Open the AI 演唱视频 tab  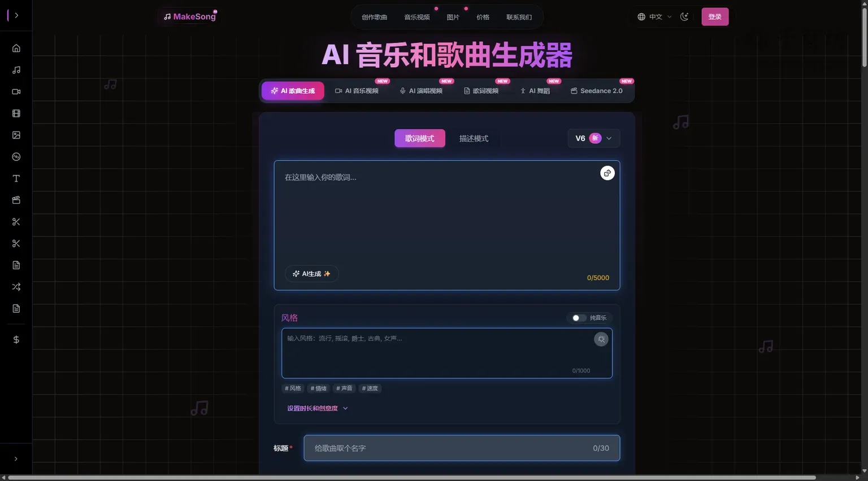coord(421,91)
